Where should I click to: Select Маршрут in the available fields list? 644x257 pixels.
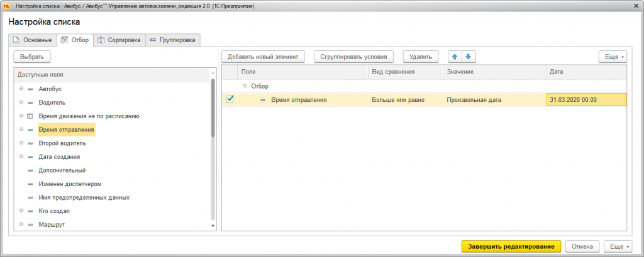(x=52, y=224)
